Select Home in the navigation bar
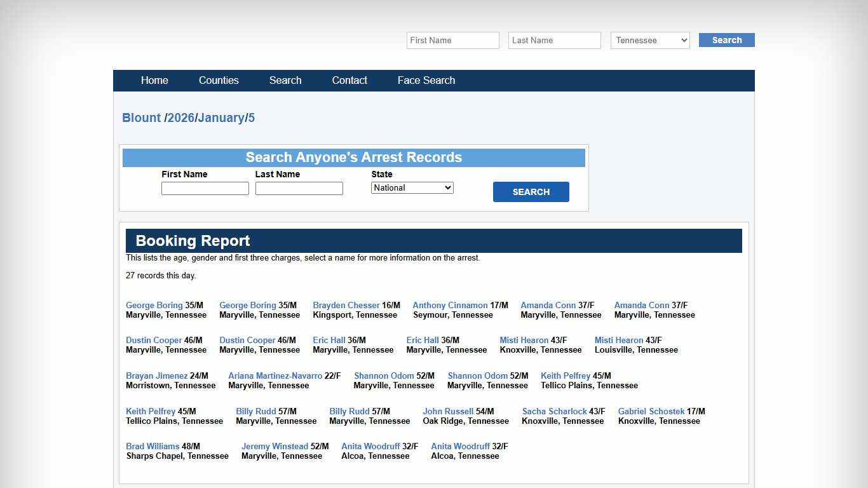868x488 pixels. click(x=154, y=81)
